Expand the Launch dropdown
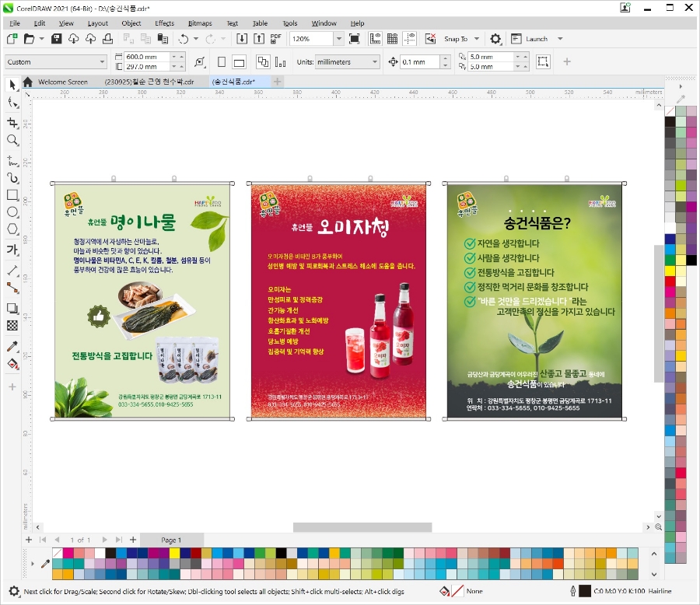The width and height of the screenshot is (700, 605). [560, 39]
